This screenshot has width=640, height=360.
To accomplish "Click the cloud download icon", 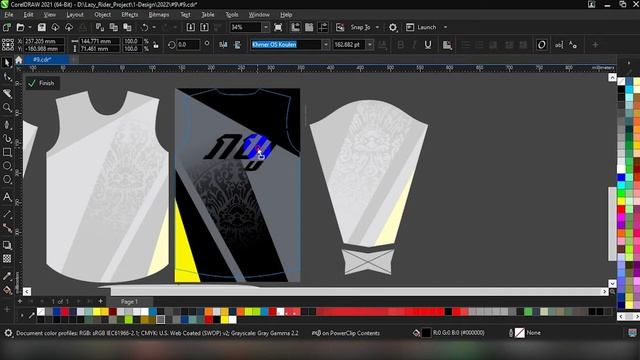I will 55,27.
